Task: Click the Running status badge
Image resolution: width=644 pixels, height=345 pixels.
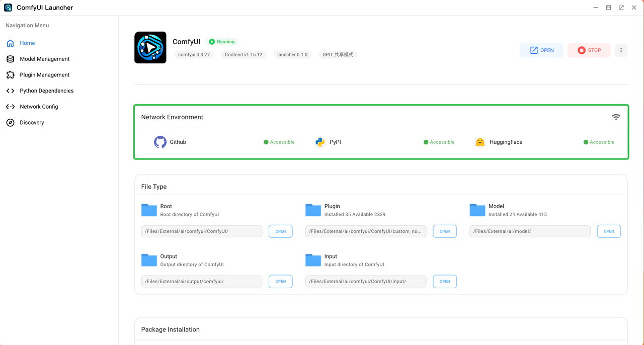Action: tap(222, 42)
